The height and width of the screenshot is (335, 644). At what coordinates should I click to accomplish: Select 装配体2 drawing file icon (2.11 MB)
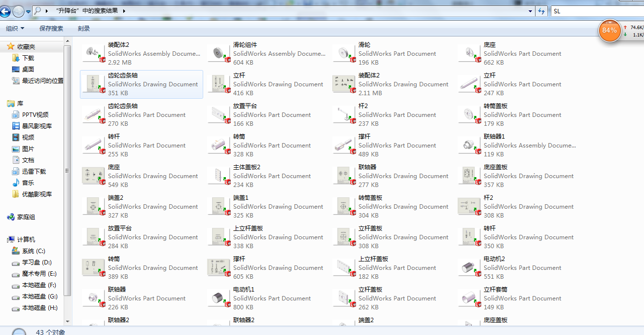344,84
